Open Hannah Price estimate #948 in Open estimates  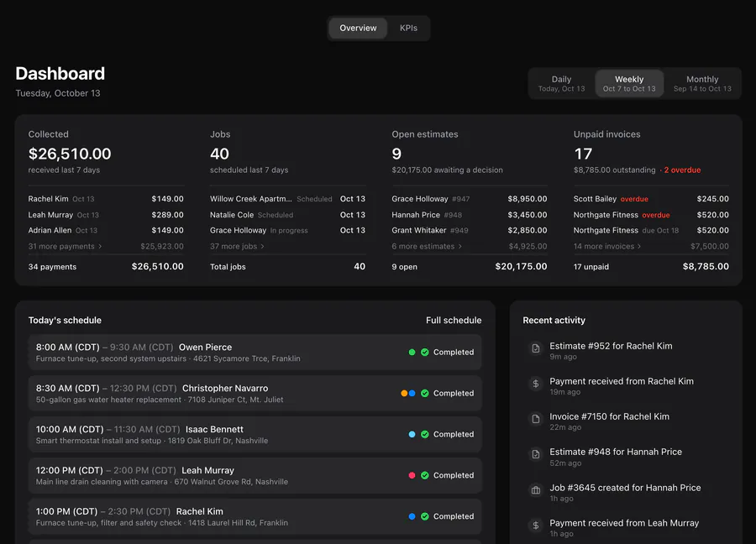click(x=469, y=214)
